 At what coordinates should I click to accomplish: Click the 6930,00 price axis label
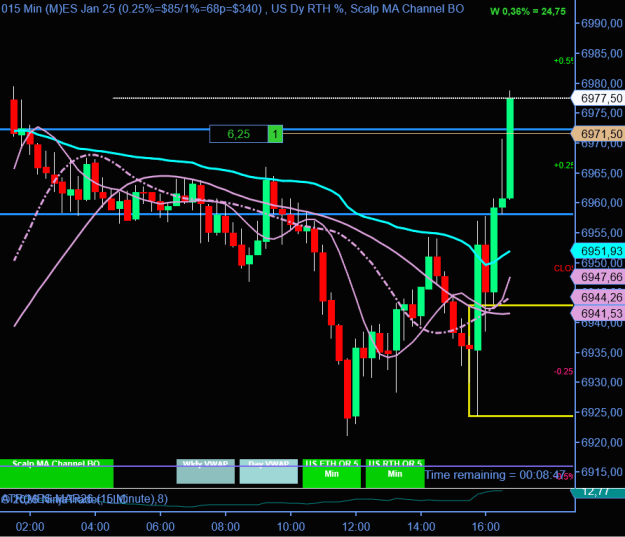click(601, 382)
